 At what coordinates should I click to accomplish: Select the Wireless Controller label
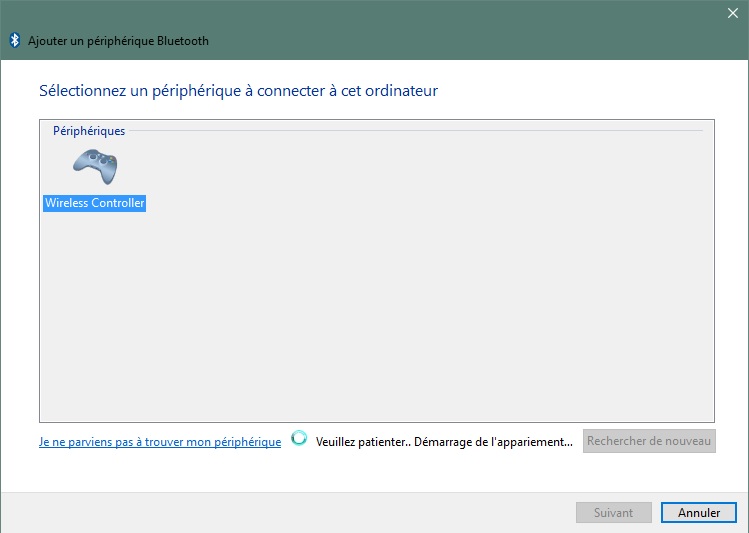(x=95, y=203)
